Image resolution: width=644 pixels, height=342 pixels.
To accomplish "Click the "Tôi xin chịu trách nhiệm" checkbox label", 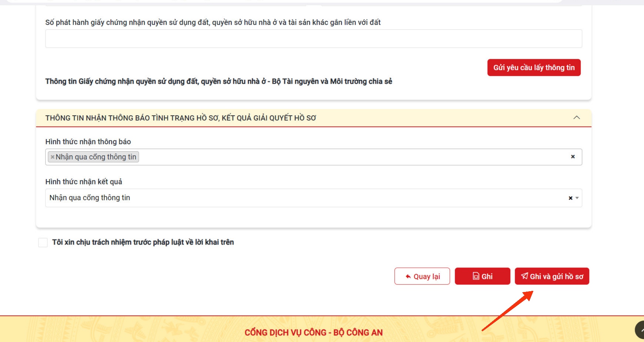I will pos(143,242).
